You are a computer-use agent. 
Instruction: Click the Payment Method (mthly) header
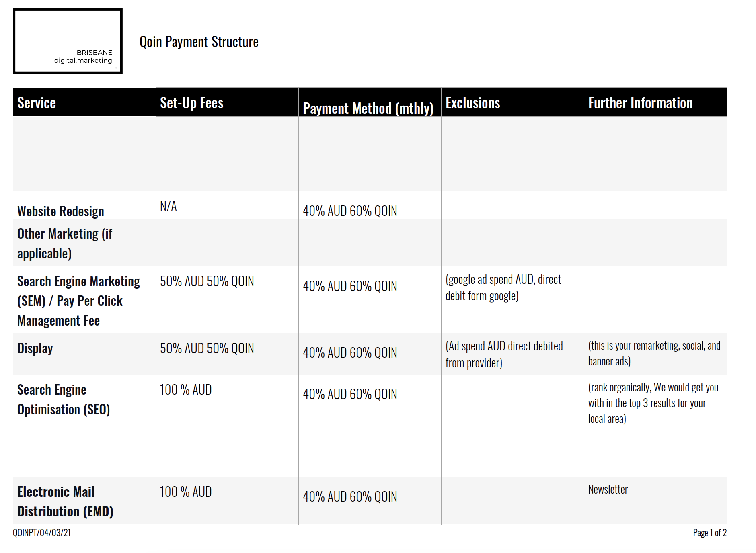coord(370,102)
